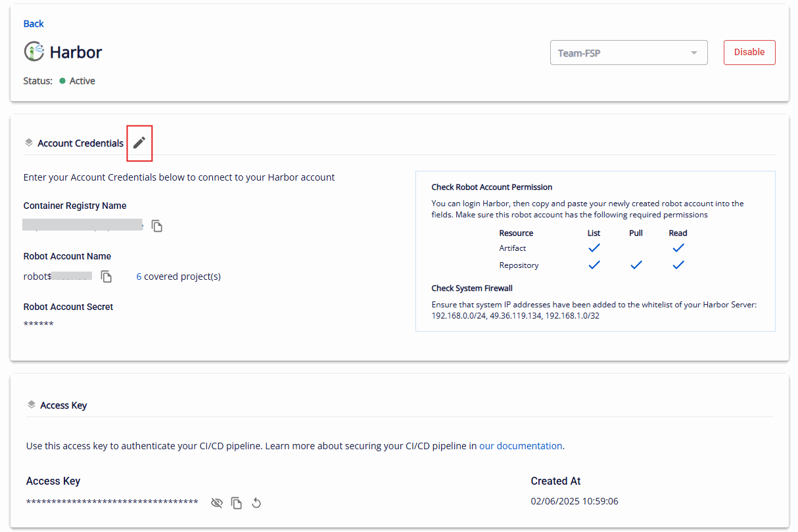The height and width of the screenshot is (532, 798).
Task: Click the Created At label
Action: [x=556, y=481]
